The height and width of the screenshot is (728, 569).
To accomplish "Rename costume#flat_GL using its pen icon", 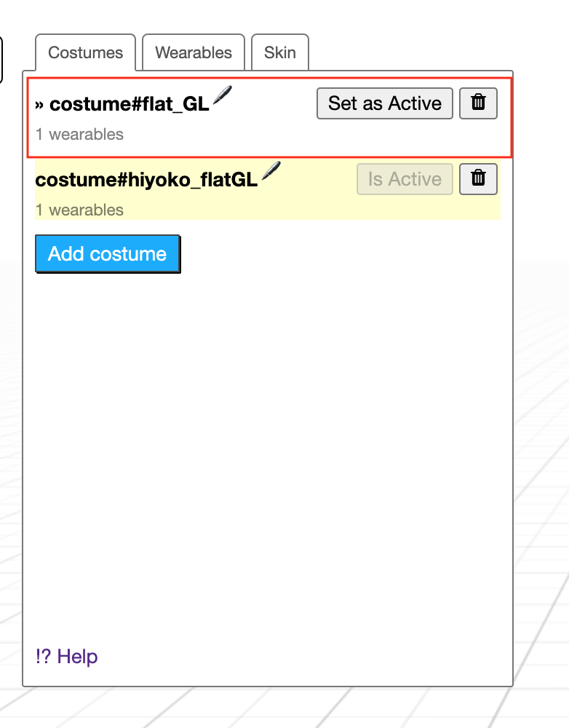I will click(223, 95).
